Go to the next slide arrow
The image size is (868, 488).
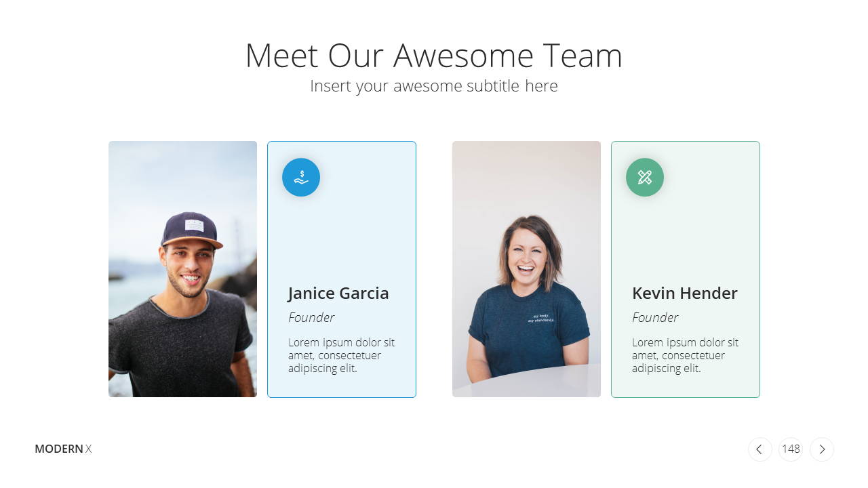coord(822,449)
